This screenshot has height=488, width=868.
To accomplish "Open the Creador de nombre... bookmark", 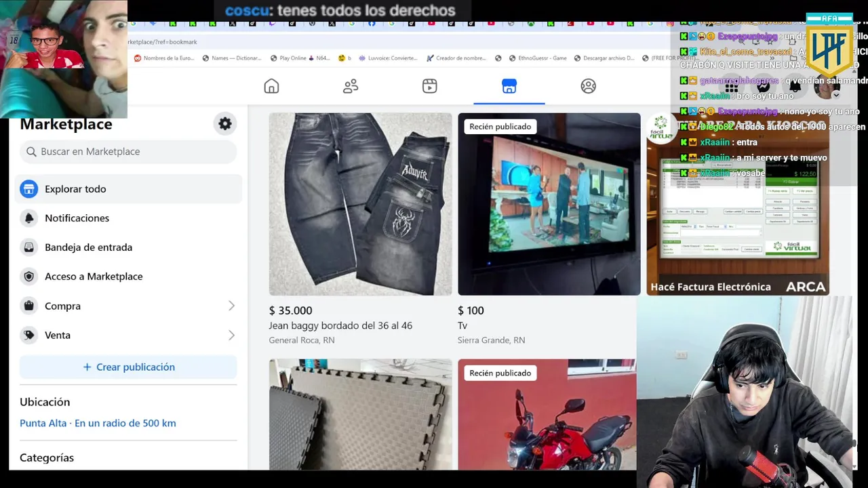I will (x=456, y=58).
